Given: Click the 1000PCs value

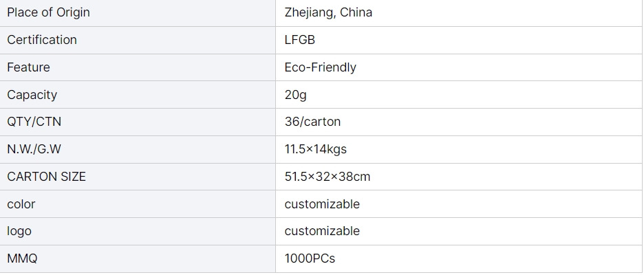Looking at the screenshot, I should coord(310,258).
